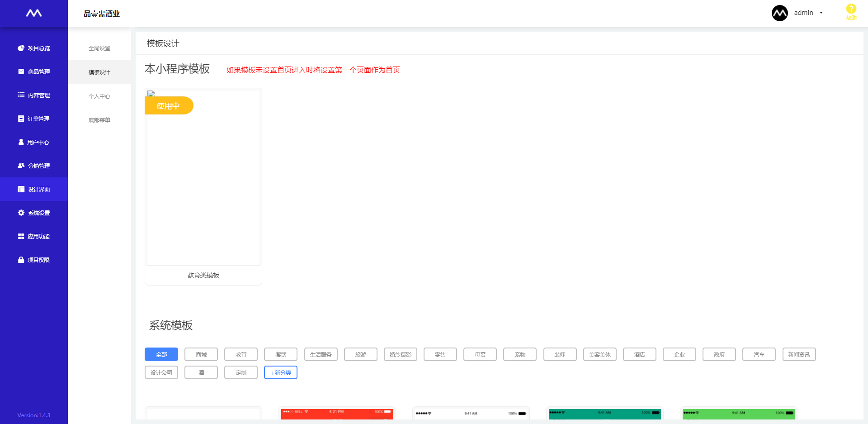This screenshot has width=868, height=424.
Task: Filter templates by 酒店 category
Action: click(640, 354)
